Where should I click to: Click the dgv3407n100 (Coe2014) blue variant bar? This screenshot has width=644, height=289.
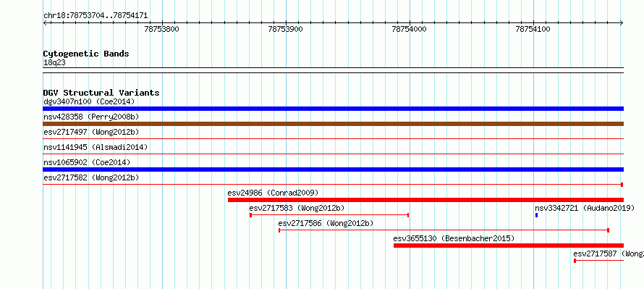pos(333,109)
